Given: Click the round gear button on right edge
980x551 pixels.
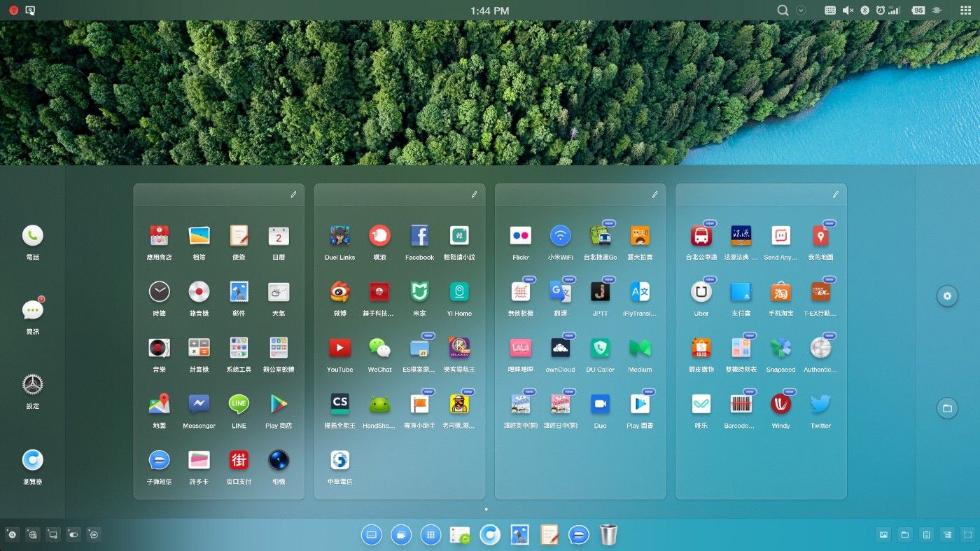Looking at the screenshot, I should pos(947,296).
